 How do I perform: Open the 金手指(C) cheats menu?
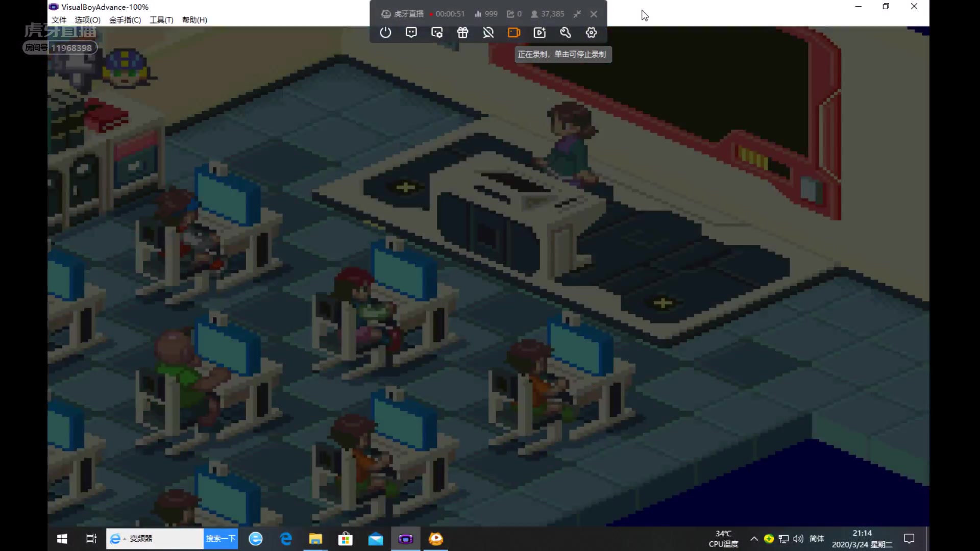pyautogui.click(x=125, y=20)
